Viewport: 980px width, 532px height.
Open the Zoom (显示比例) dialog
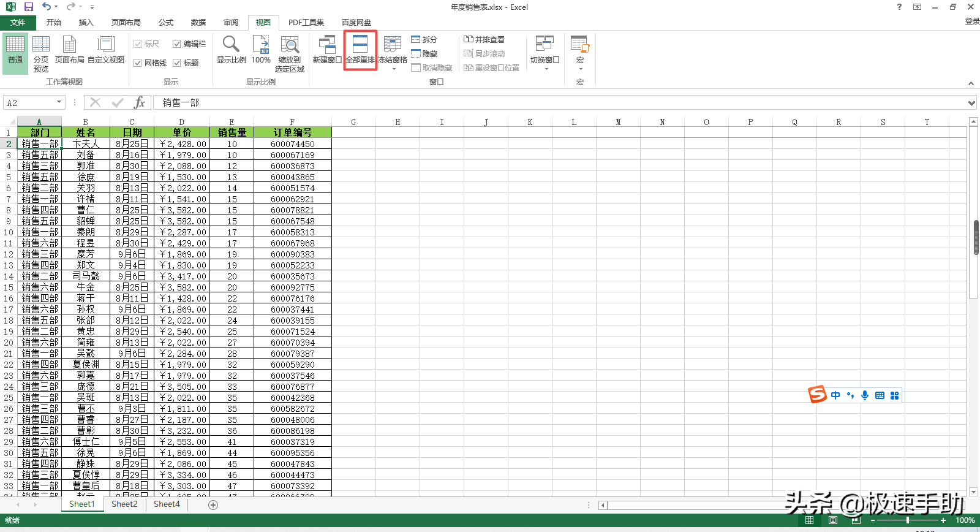[x=231, y=50]
